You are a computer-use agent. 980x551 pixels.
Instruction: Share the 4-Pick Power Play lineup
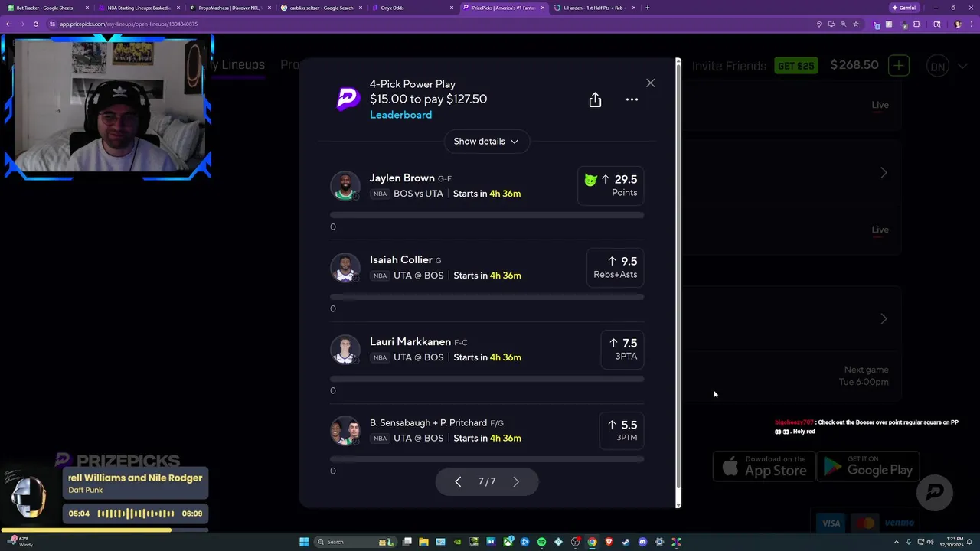coord(595,100)
